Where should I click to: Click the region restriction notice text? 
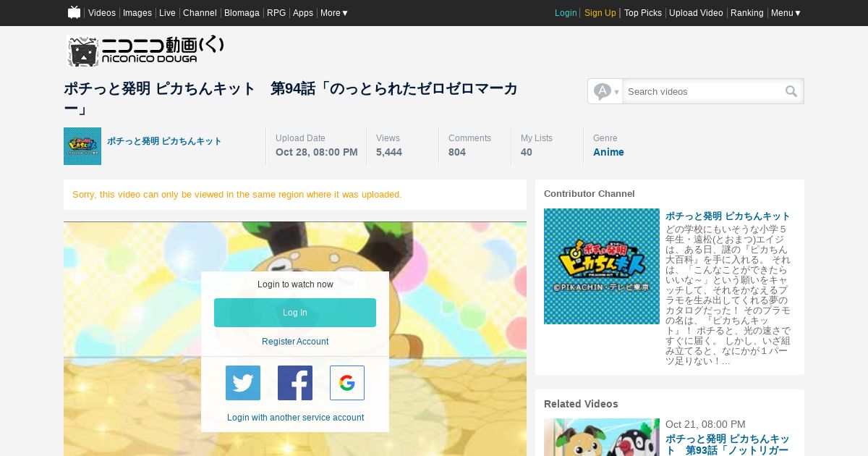click(x=237, y=195)
